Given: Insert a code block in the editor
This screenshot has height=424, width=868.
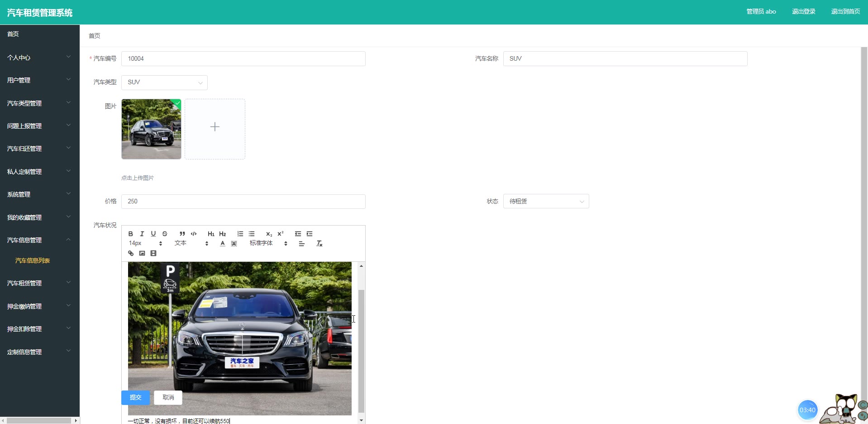Looking at the screenshot, I should 194,234.
